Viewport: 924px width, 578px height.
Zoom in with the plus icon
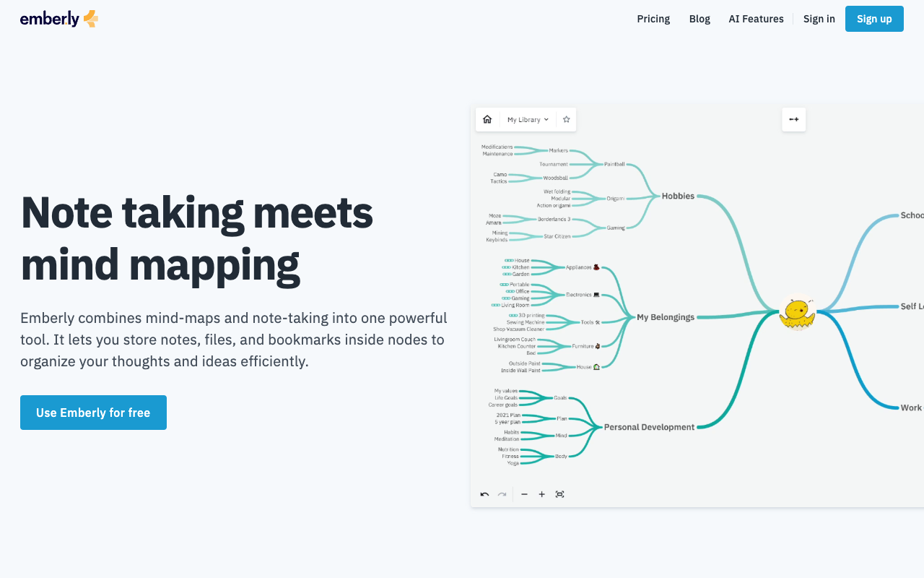coord(541,494)
